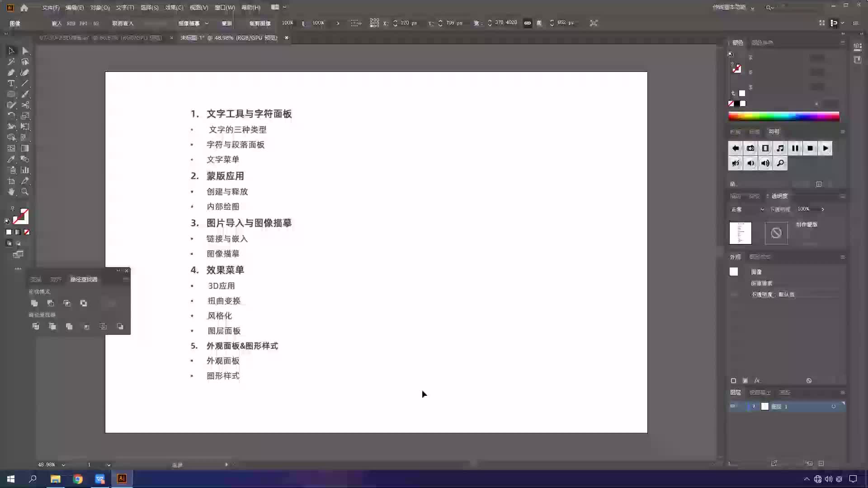Select the Paintbrush tool
The image size is (868, 488).
click(x=25, y=94)
